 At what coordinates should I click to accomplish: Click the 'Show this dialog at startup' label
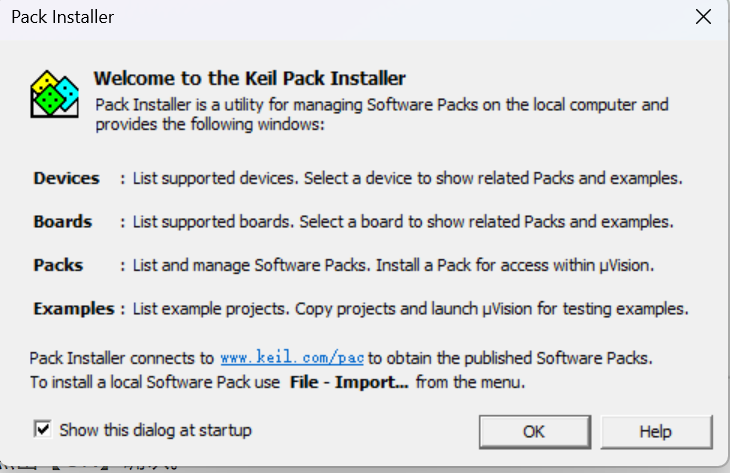click(x=155, y=430)
